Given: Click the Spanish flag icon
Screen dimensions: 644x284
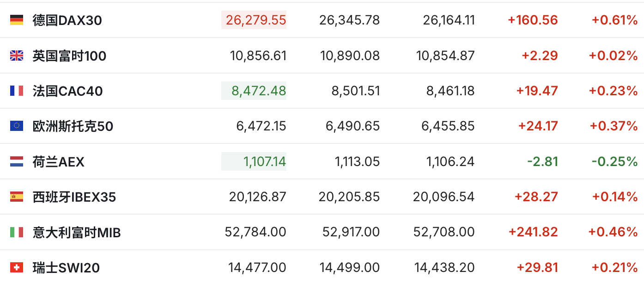Looking at the screenshot, I should pos(17,197).
